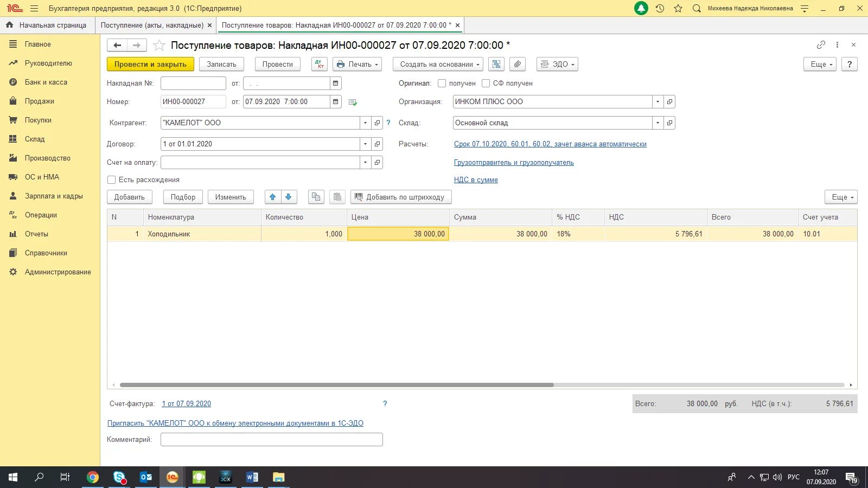The image size is (868, 488).
Task: Move table row down arrow
Action: [x=289, y=197]
